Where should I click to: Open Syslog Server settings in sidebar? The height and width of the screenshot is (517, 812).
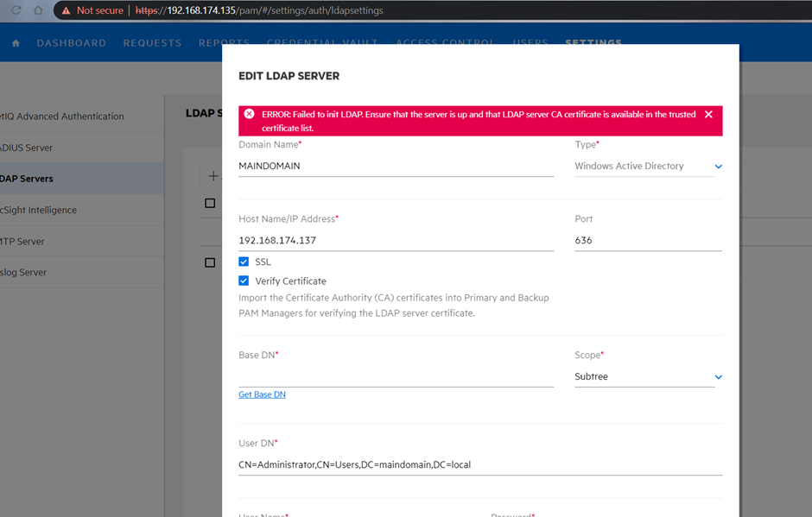click(24, 273)
